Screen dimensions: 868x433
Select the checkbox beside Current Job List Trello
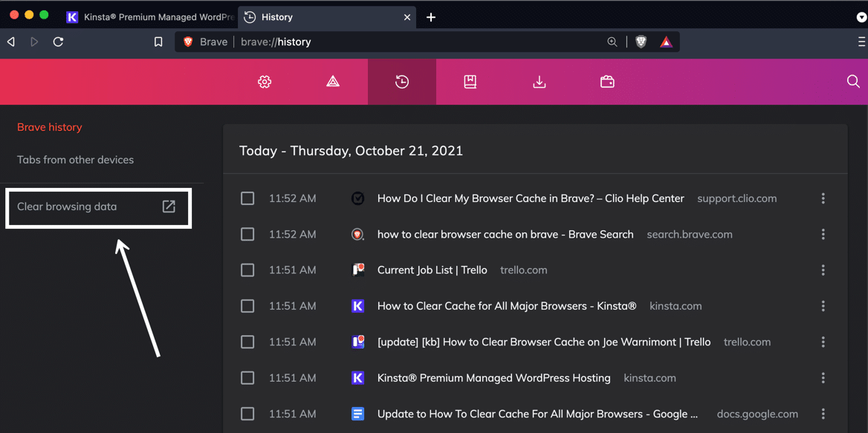(x=247, y=270)
